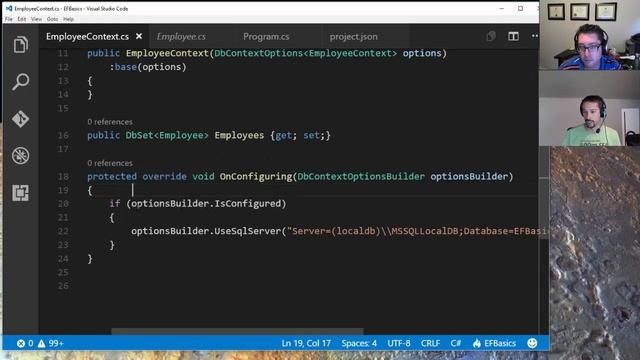
Task: Open the Explorer files view
Action: 20,44
